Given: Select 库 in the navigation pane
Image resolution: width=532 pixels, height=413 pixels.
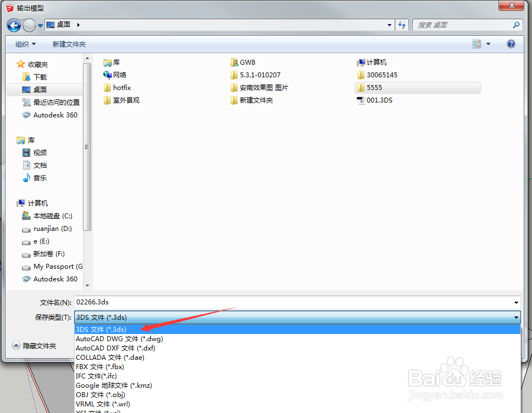Looking at the screenshot, I should [x=26, y=140].
